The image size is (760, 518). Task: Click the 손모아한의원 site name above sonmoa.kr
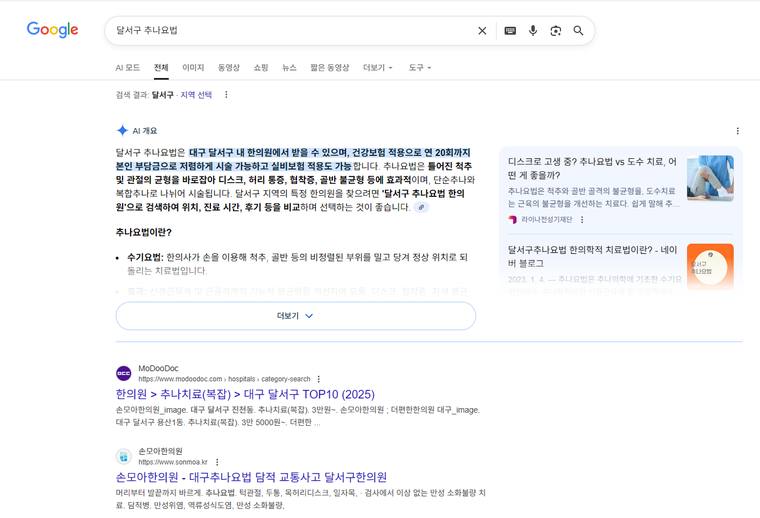click(160, 451)
